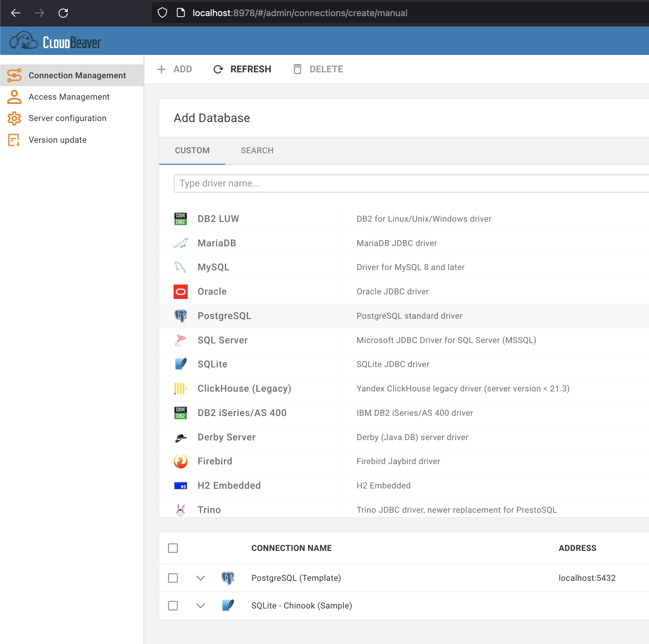The width and height of the screenshot is (649, 644).
Task: Select the Firebird driver icon
Action: (180, 461)
